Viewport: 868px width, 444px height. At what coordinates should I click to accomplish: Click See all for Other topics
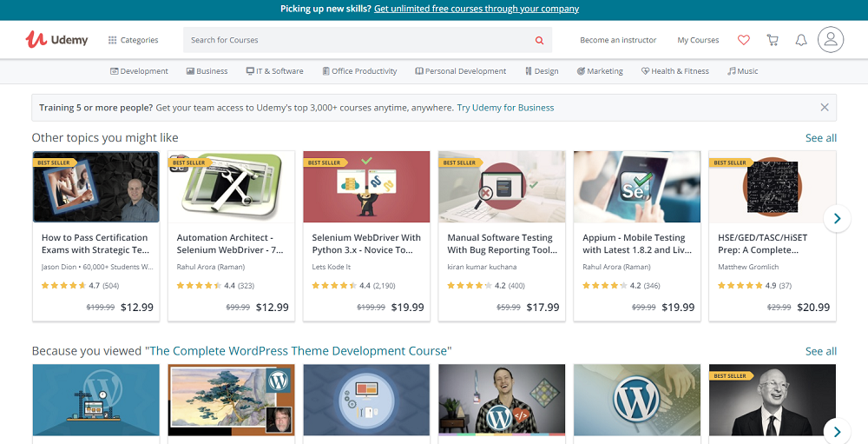(820, 138)
